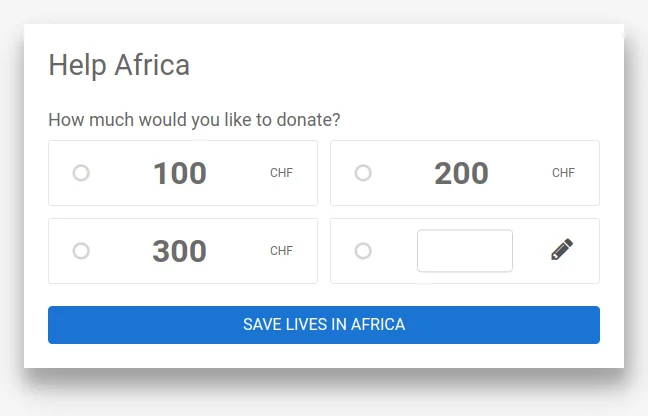Click the Help Africa heading

click(119, 65)
